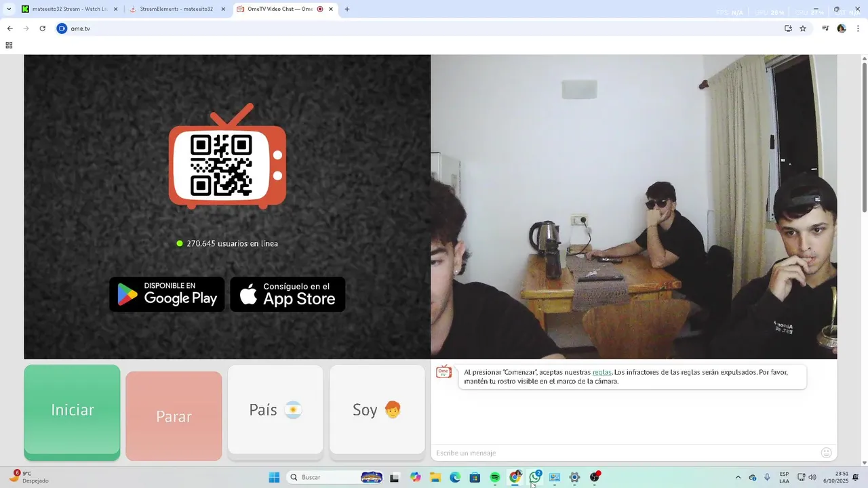Focus the Escribe un mensaje field
Image resolution: width=868 pixels, height=488 pixels.
(624, 453)
